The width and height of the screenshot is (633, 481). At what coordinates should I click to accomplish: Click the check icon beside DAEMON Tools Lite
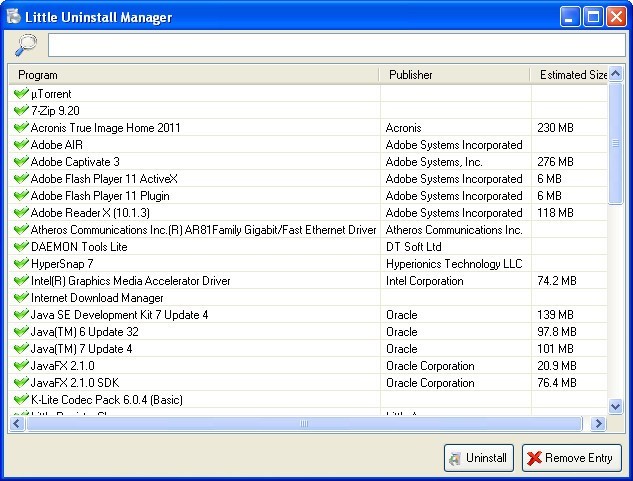tap(21, 247)
